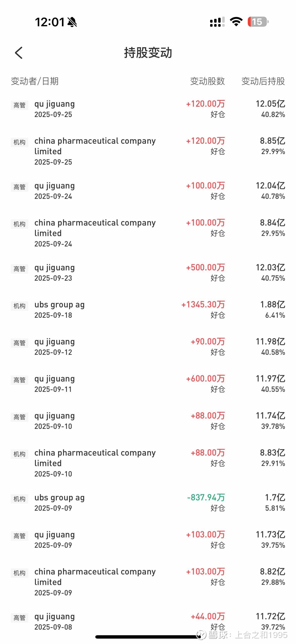Select the +1345.30万 change amount
Screen dimensions: 296x644
pyautogui.click(x=203, y=304)
